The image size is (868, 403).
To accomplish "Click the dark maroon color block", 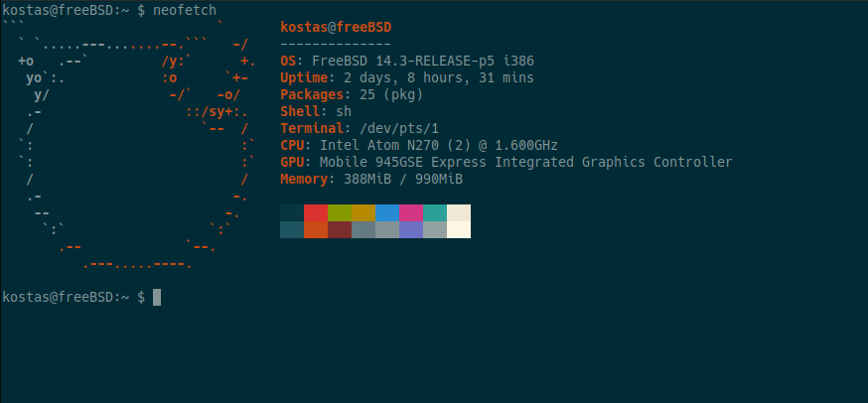I will pos(340,230).
